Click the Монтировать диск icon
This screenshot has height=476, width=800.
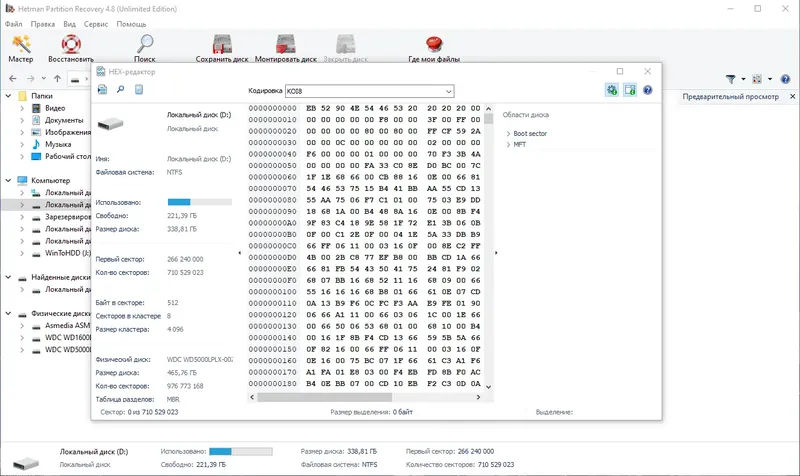click(286, 44)
